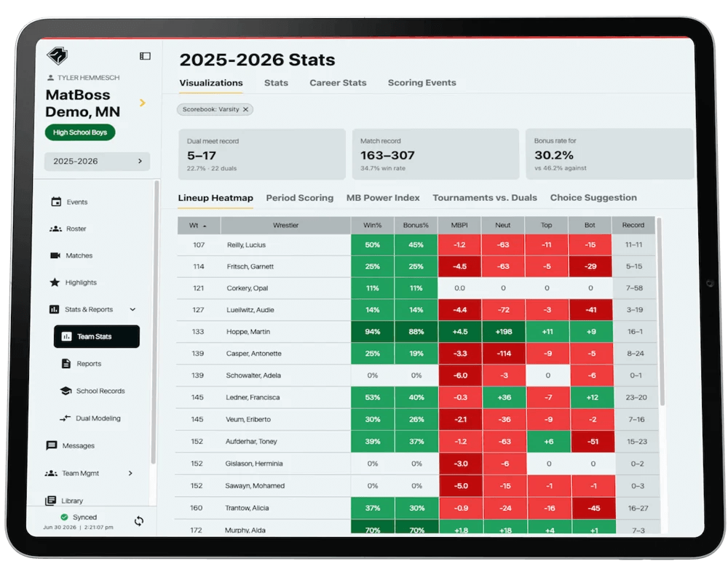
Task: Open Matches video camera icon
Action: 55,255
